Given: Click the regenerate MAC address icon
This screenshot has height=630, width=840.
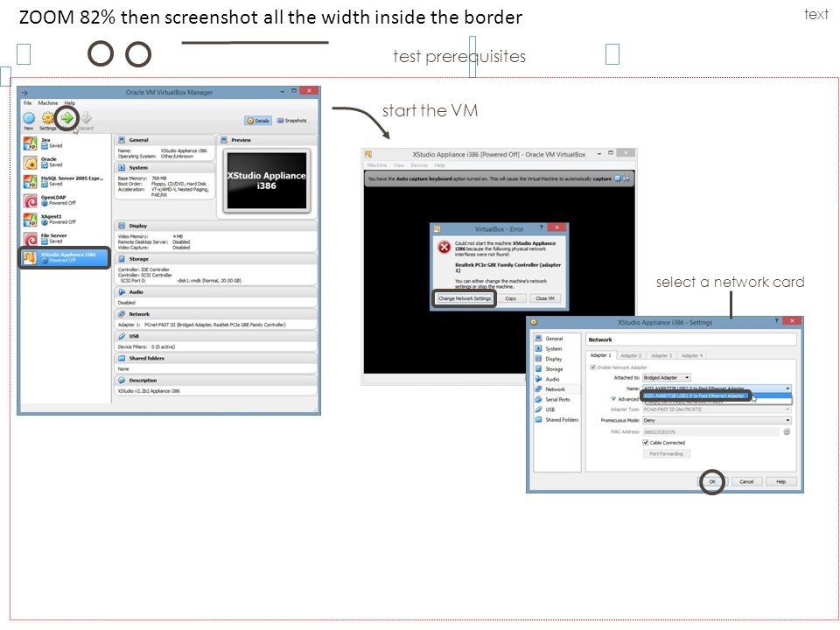Looking at the screenshot, I should 787,431.
